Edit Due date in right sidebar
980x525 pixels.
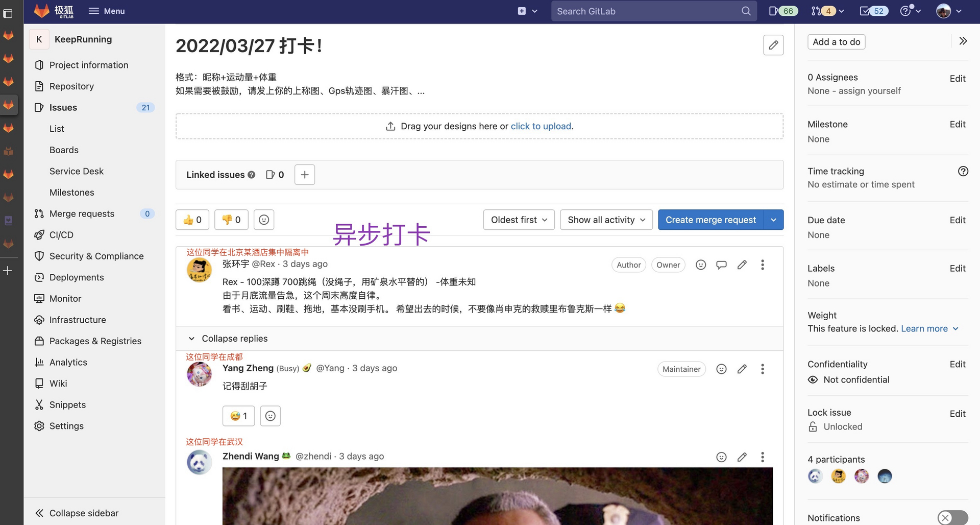tap(958, 220)
